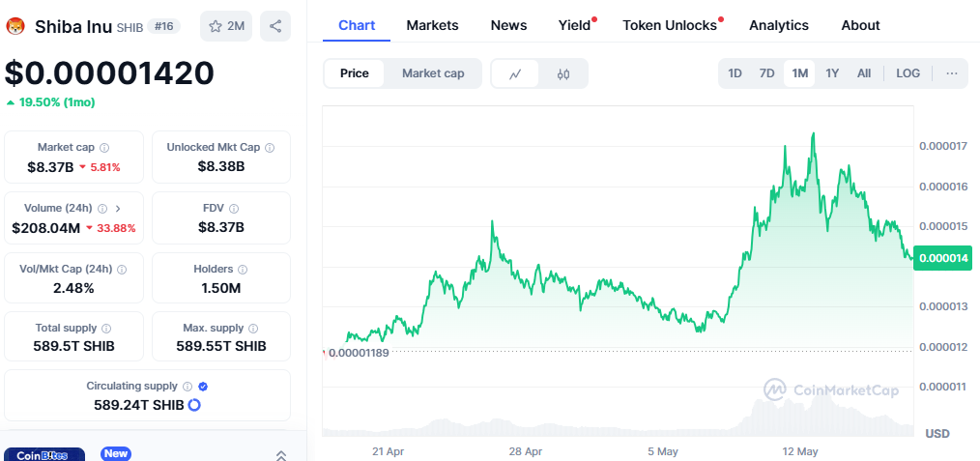980x461 pixels.
Task: Click the Volume (24h) info icon
Action: (x=102, y=209)
